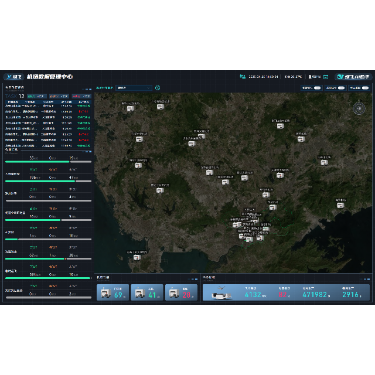Click the green filter button beside TASK 12
The image size is (375, 375).
pyautogui.click(x=37, y=96)
